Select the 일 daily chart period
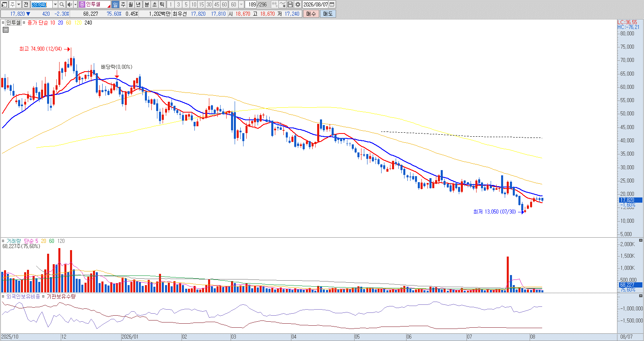This screenshot has width=644, height=341. pyautogui.click(x=116, y=4)
